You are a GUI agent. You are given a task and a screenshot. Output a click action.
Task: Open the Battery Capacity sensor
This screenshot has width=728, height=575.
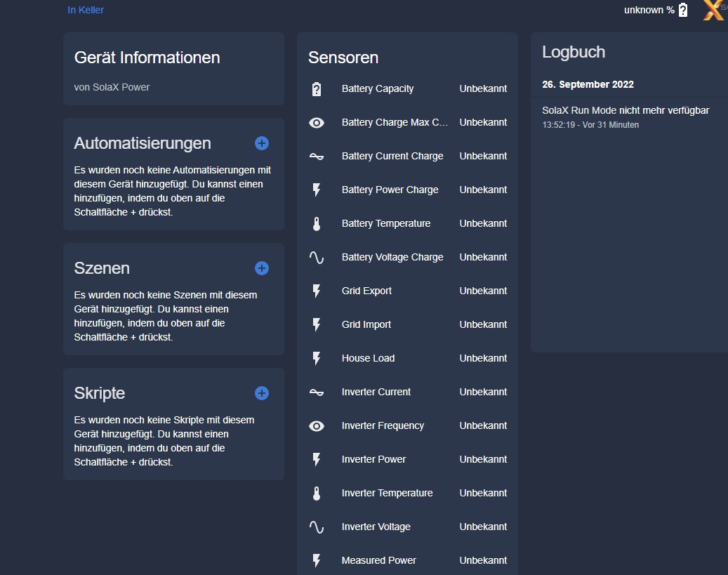[x=408, y=88]
